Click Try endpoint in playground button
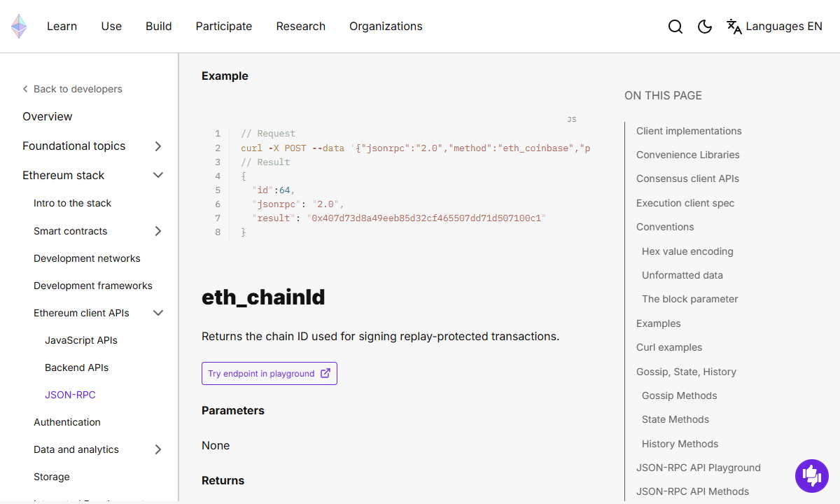The width and height of the screenshot is (840, 504). (x=269, y=373)
